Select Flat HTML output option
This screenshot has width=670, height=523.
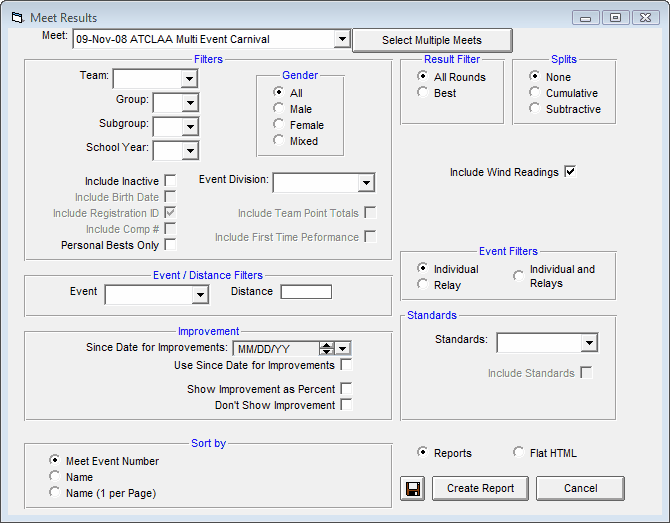click(x=518, y=452)
